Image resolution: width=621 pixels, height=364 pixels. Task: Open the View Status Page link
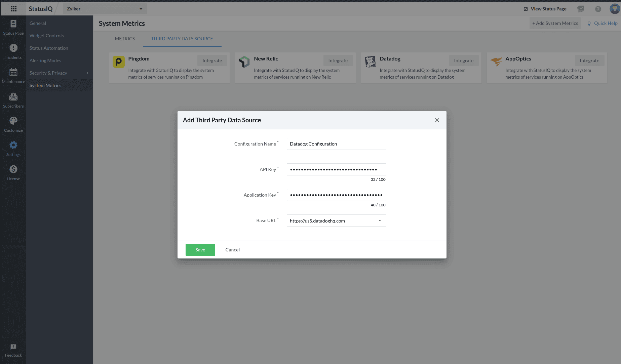(545, 9)
